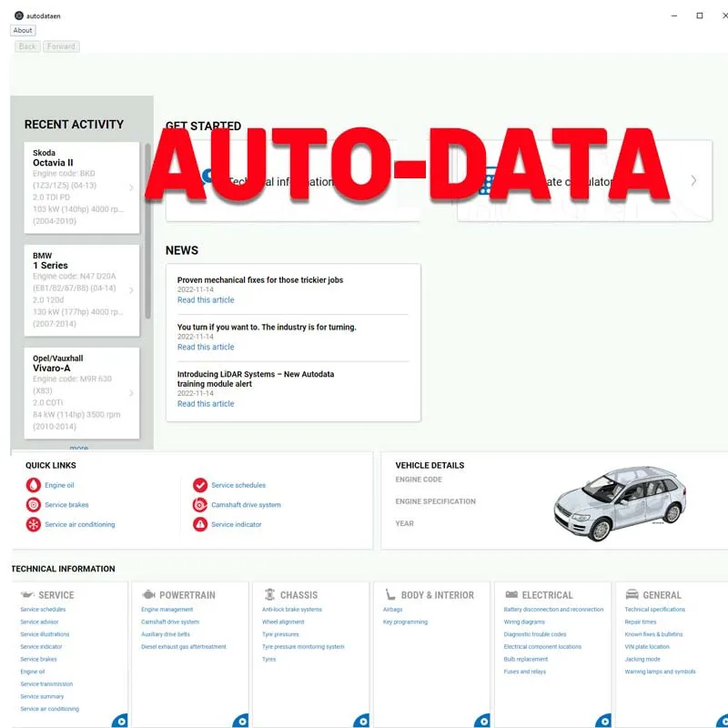
Task: Open the About menu
Action: click(x=23, y=30)
